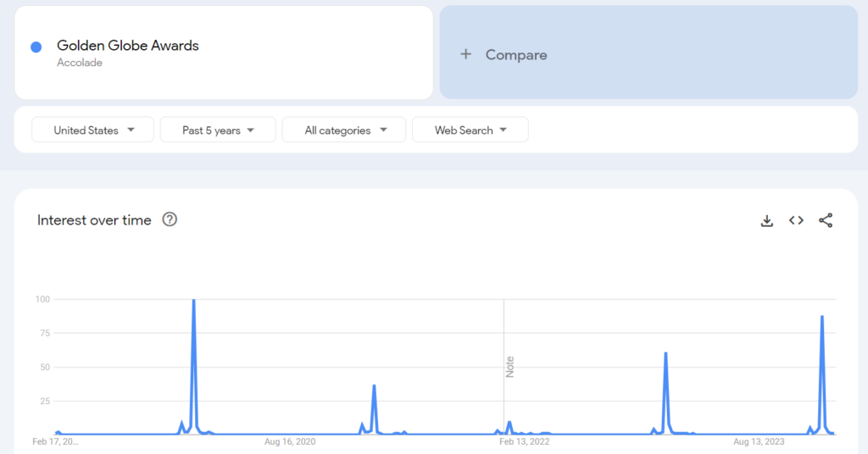Open the United States region dropdown
Image resolution: width=868 pixels, height=454 pixels.
(92, 130)
